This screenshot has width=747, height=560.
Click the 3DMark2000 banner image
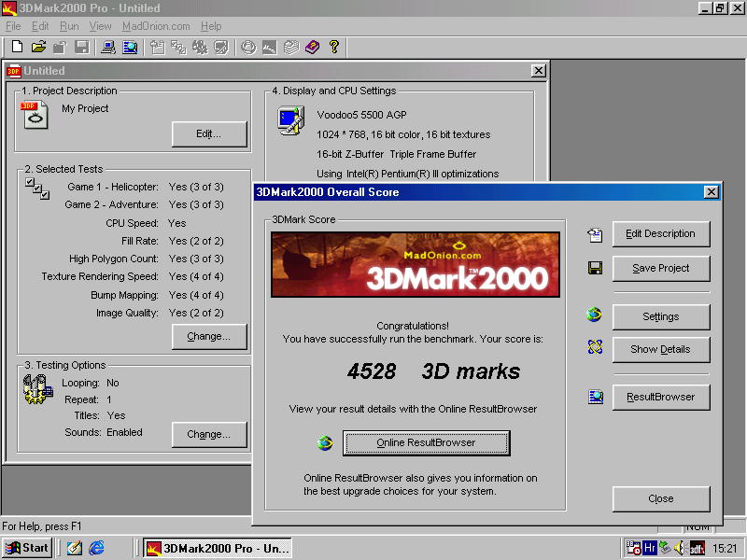(x=415, y=265)
